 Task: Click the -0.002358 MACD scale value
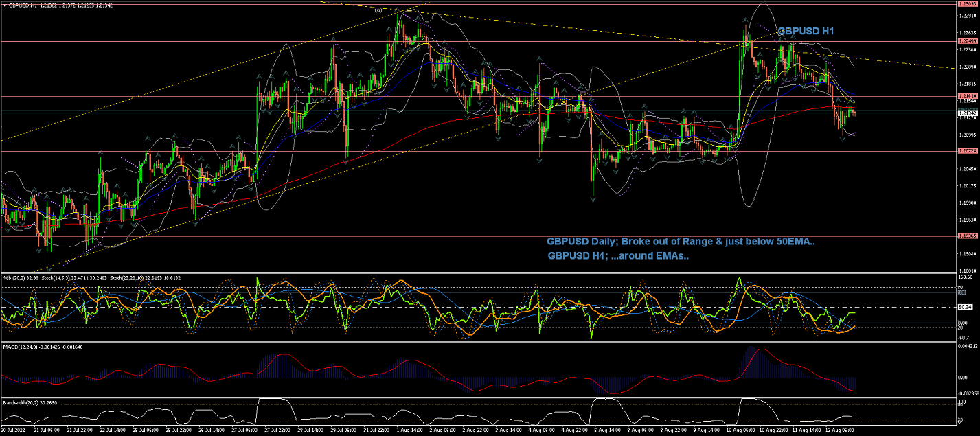click(x=967, y=394)
